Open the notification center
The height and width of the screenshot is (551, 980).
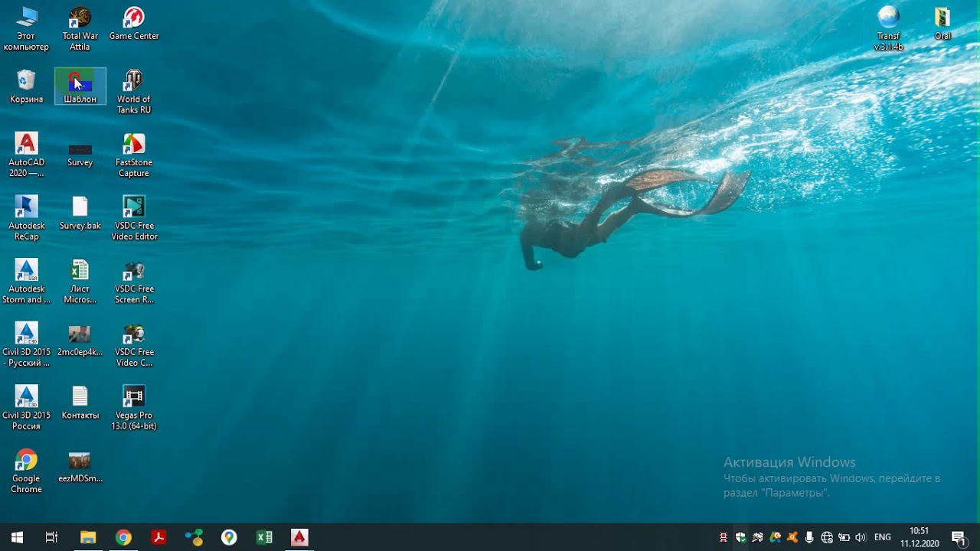click(958, 537)
